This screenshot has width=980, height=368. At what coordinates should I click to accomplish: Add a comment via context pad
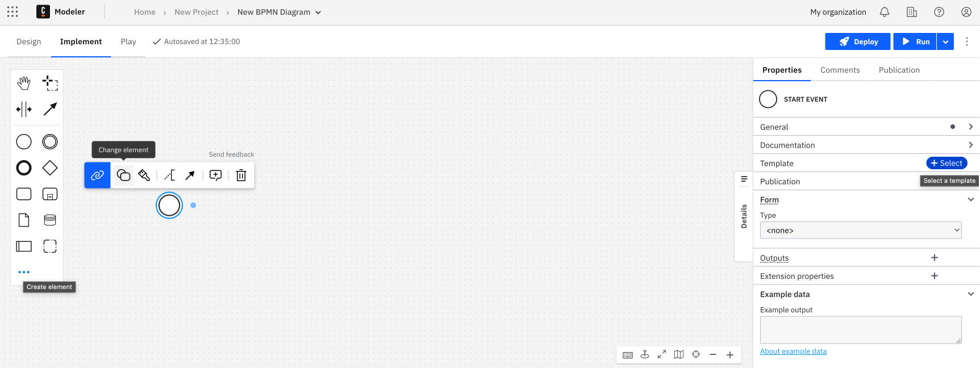pos(215,175)
